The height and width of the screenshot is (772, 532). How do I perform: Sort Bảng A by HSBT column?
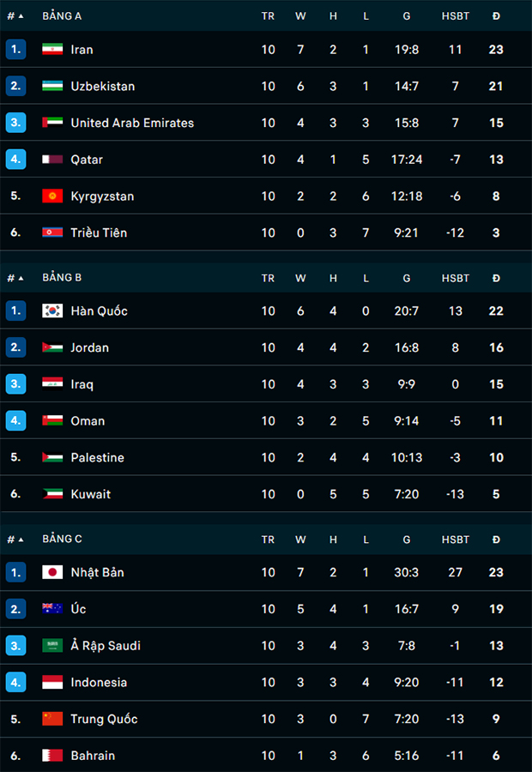click(455, 16)
